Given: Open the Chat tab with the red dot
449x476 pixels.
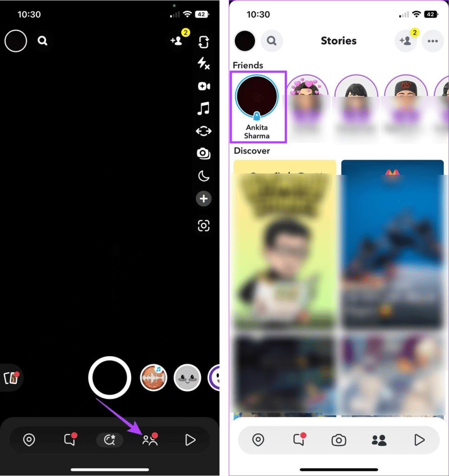Looking at the screenshot, I should pos(69,440).
